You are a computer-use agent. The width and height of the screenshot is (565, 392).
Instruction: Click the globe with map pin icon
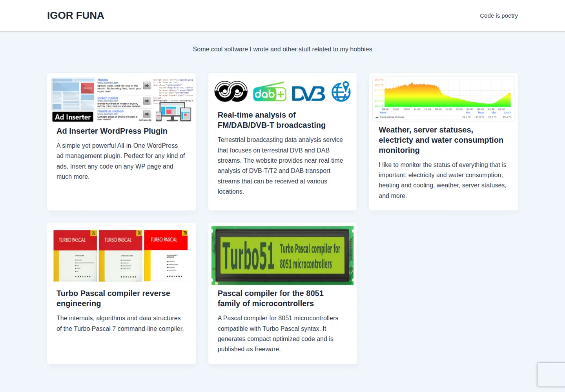(341, 91)
